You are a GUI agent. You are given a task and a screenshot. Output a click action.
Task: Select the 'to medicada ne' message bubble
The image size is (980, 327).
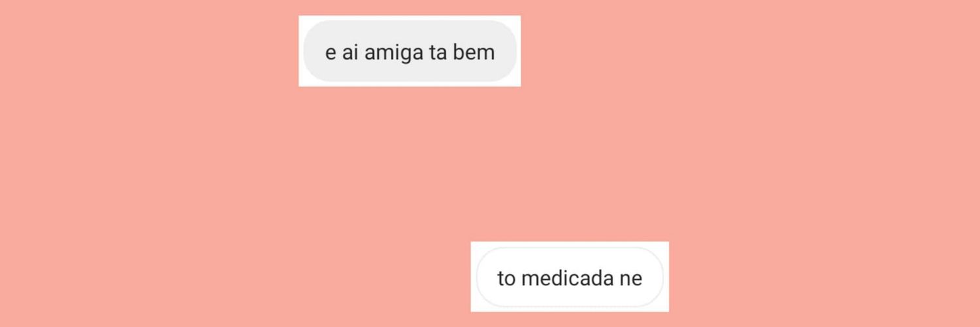(x=570, y=277)
